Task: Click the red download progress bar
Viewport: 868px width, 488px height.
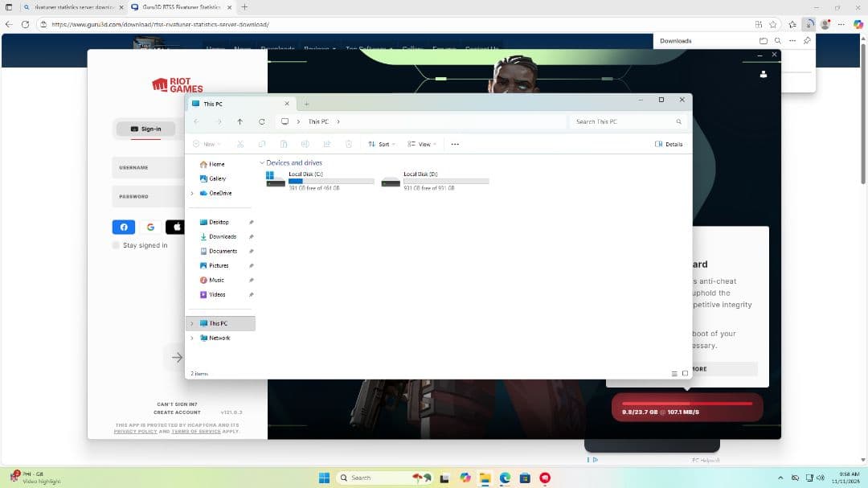Action: 688,408
